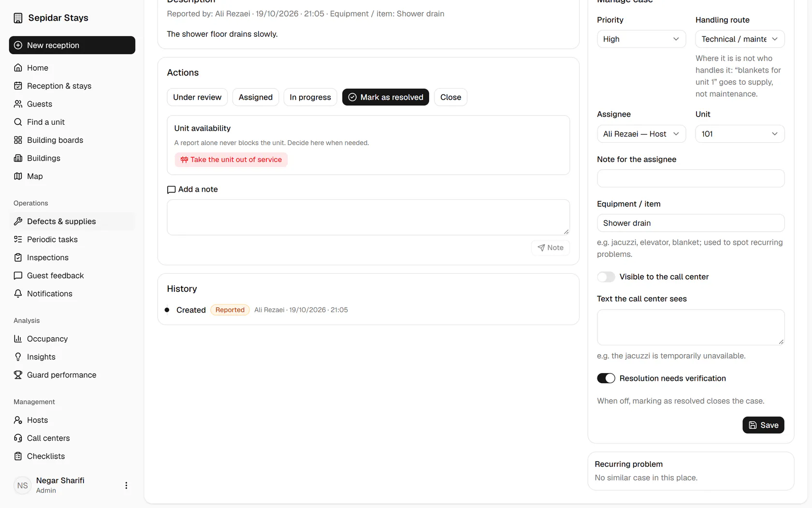Click the check-circle icon in Mark as resolved

(353, 97)
